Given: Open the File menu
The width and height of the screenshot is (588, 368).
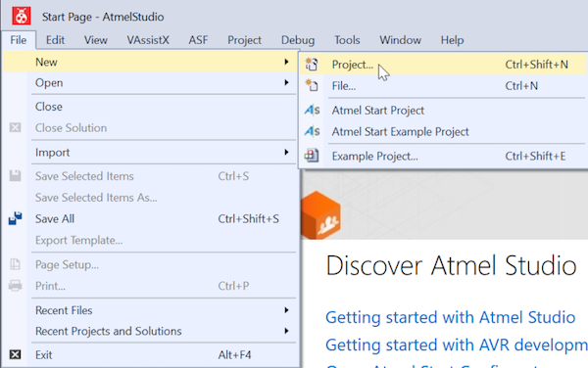Looking at the screenshot, I should [19, 40].
